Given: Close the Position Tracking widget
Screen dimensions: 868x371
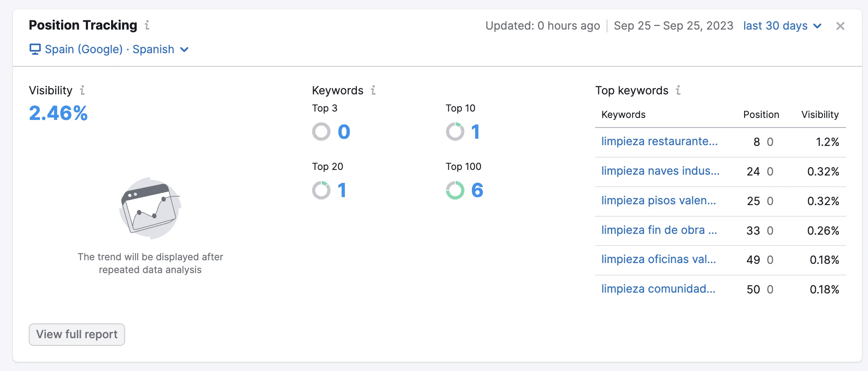Looking at the screenshot, I should tap(840, 26).
